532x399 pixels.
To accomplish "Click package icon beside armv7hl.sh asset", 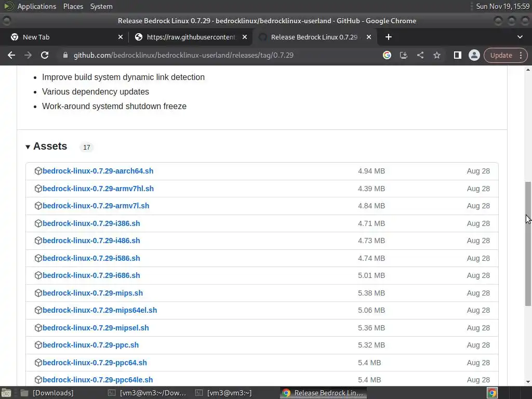I will (38, 188).
